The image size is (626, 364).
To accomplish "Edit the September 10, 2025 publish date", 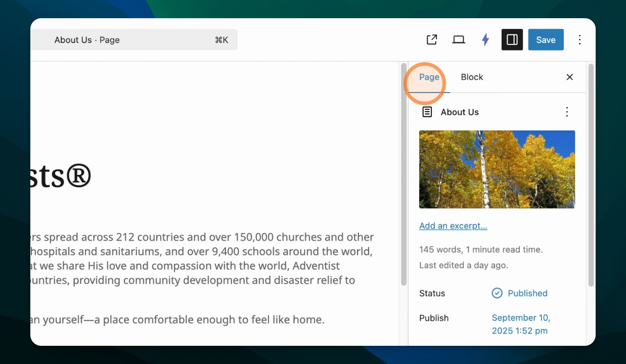I will tap(521, 325).
